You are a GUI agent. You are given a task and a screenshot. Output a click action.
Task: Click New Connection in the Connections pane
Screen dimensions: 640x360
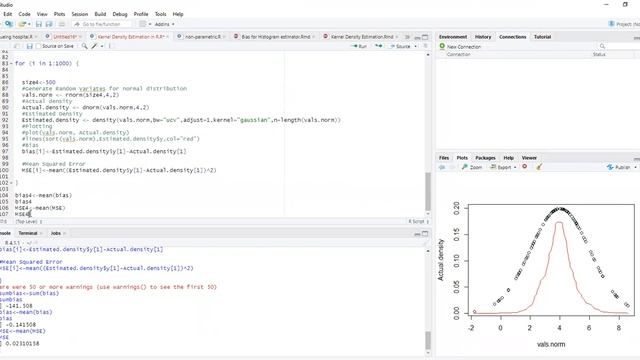[x=460, y=47]
